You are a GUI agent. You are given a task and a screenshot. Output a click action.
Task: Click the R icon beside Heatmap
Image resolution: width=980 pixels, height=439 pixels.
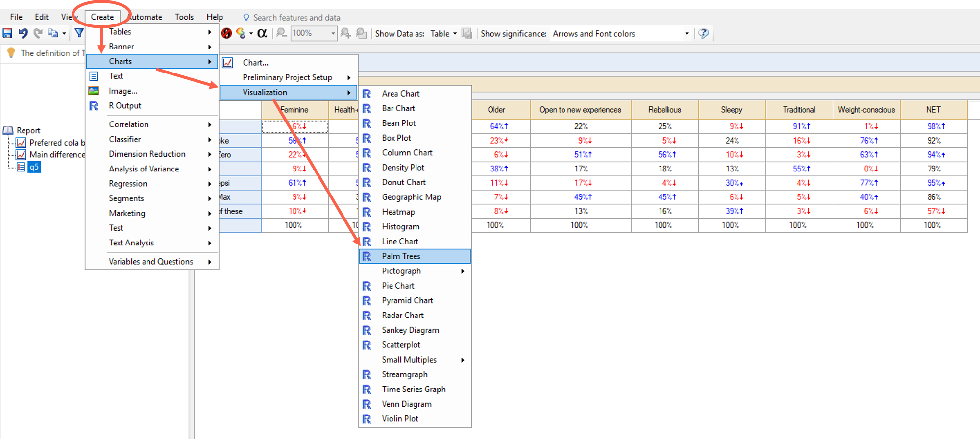[367, 212]
